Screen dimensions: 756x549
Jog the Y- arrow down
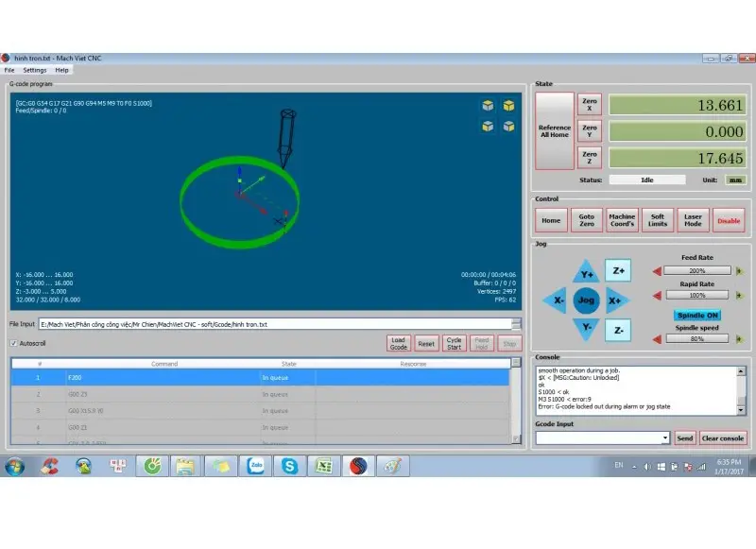pyautogui.click(x=586, y=328)
